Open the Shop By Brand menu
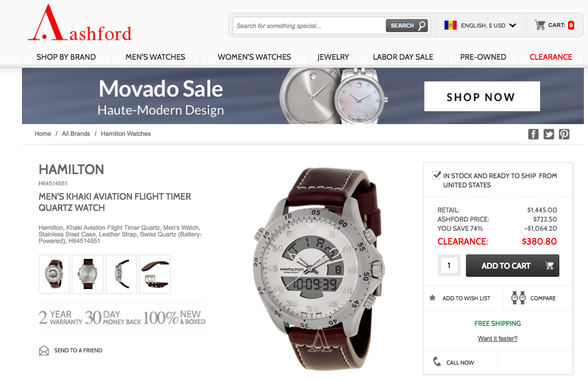Image resolution: width=588 pixels, height=382 pixels. tap(66, 57)
